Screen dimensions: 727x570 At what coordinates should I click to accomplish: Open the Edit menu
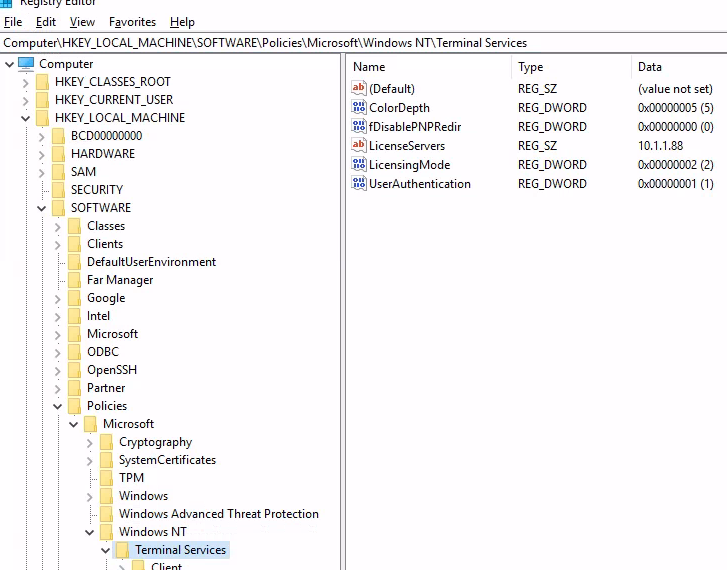pyautogui.click(x=46, y=22)
